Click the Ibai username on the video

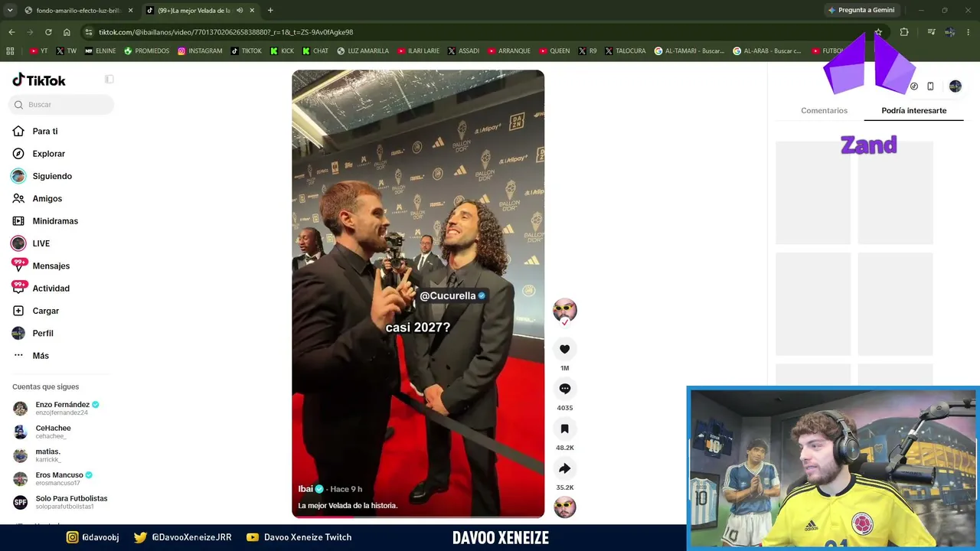305,489
